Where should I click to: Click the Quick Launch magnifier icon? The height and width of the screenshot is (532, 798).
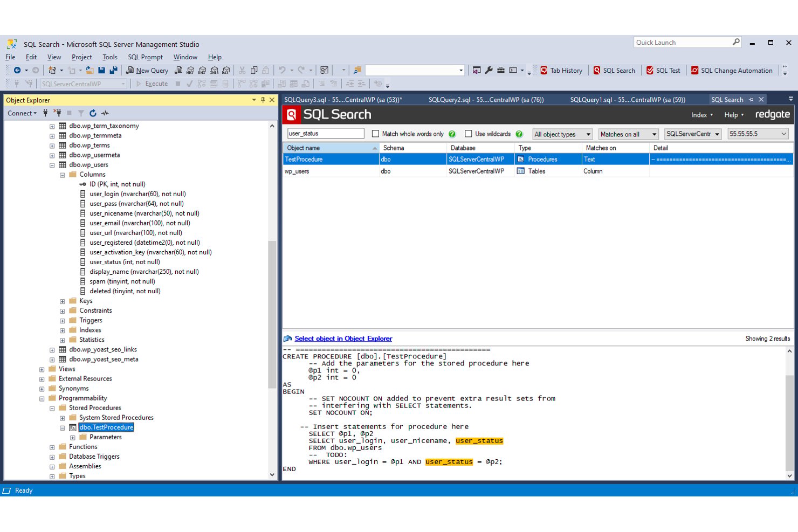pos(736,42)
